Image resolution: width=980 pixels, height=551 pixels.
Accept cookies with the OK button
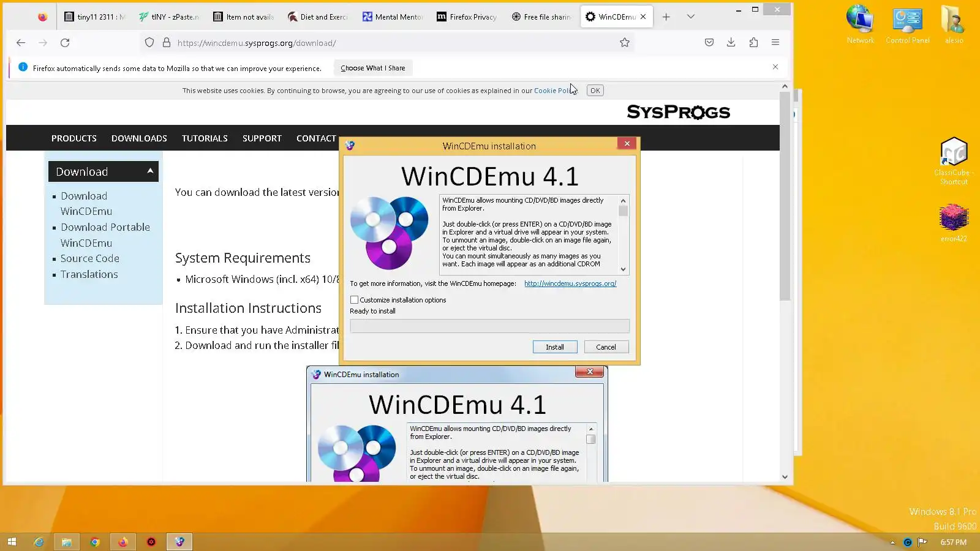click(x=595, y=91)
